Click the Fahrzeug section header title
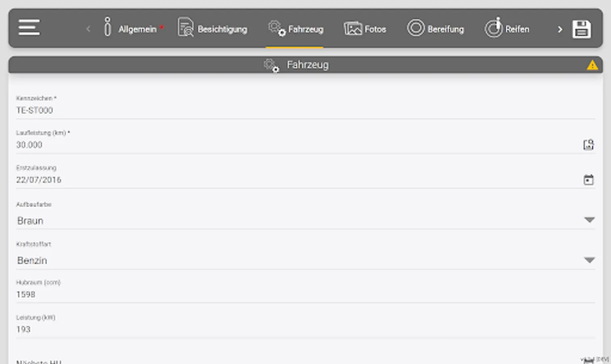The image size is (611, 364). [x=308, y=65]
